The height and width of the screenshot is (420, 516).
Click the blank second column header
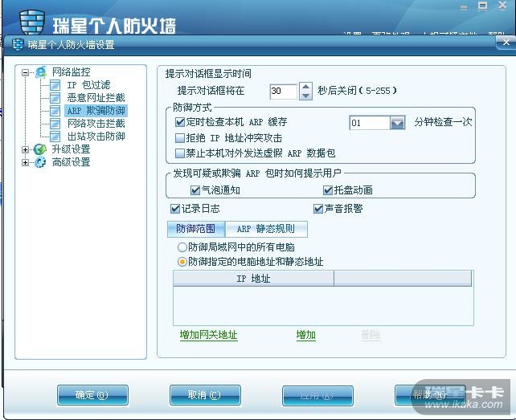(x=403, y=279)
